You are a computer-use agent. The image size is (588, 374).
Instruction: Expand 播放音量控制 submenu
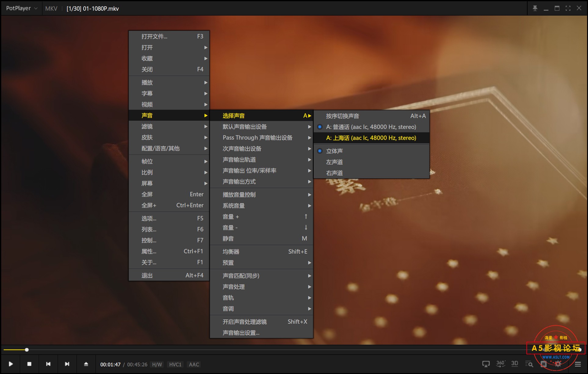262,194
